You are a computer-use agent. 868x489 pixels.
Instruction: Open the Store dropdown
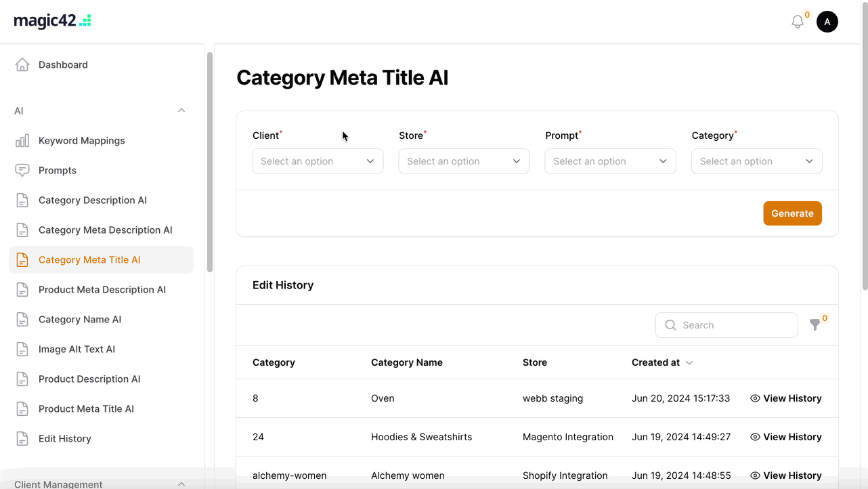(464, 161)
